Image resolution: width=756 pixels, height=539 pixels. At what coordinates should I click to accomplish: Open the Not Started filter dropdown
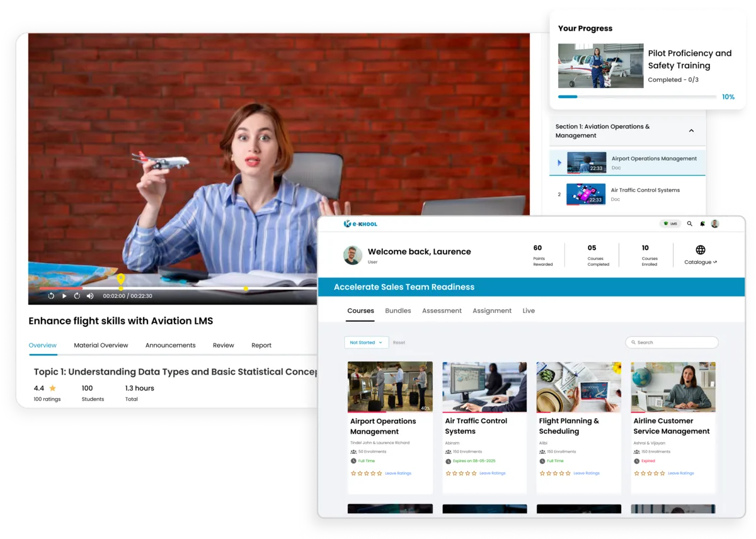[x=366, y=343]
